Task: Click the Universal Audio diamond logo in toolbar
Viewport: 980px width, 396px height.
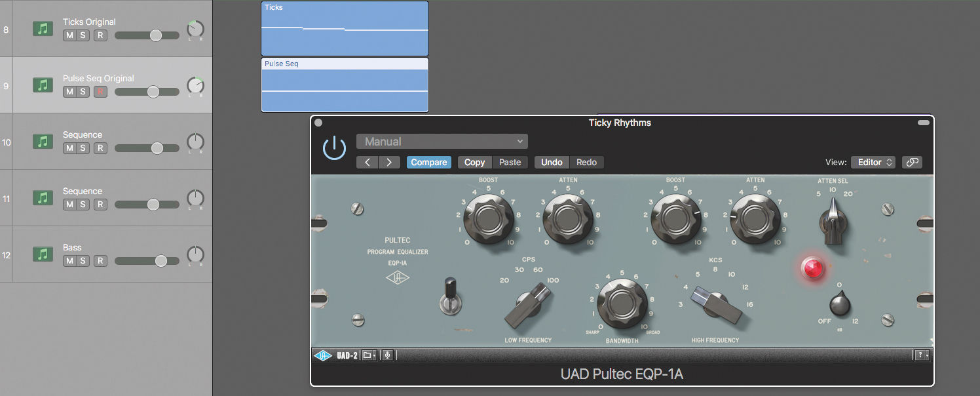Action: [323, 355]
